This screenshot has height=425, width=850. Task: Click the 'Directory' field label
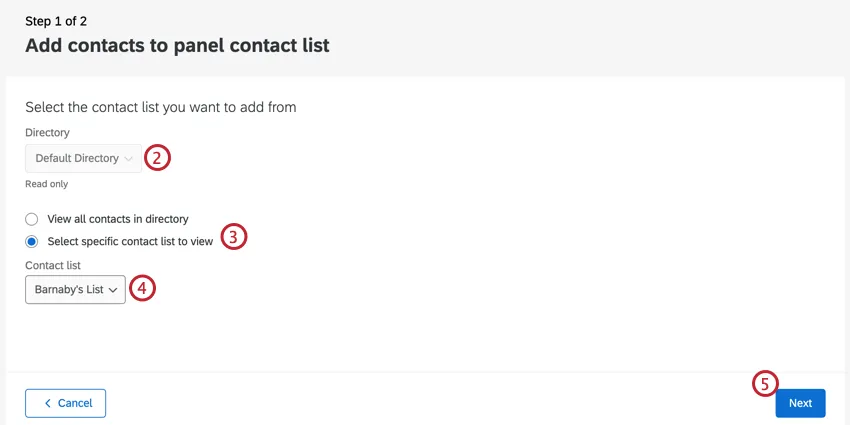(x=47, y=132)
